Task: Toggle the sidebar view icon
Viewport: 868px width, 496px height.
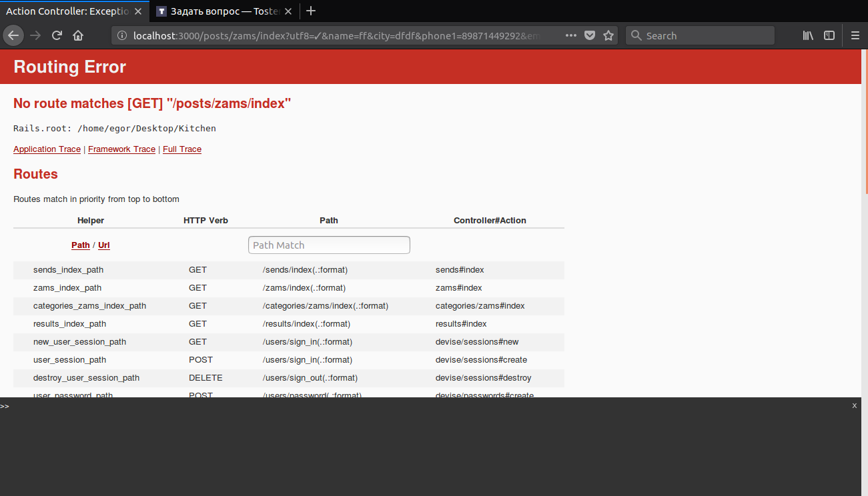Action: (x=829, y=36)
